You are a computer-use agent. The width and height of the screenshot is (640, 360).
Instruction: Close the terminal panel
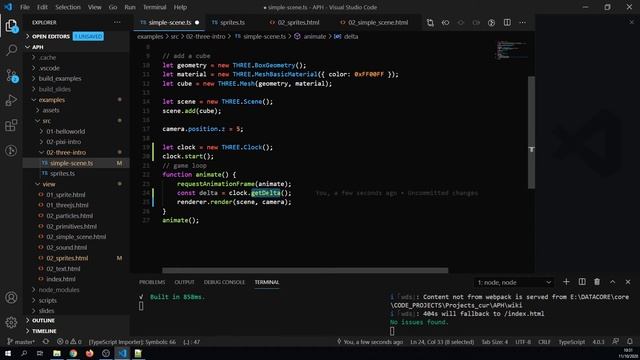click(628, 282)
